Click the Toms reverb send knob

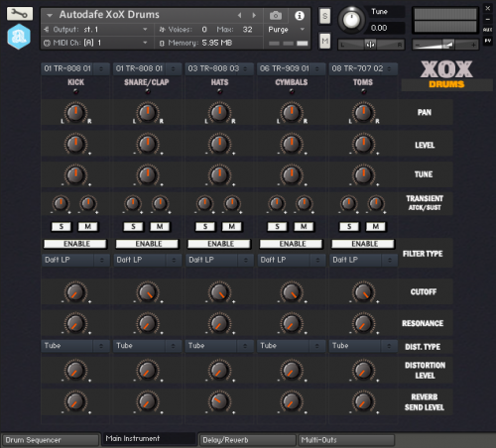[x=363, y=402]
